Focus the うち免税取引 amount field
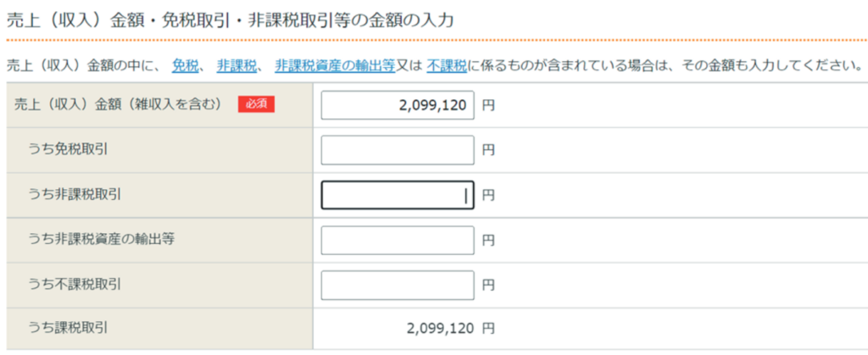868x355 pixels. click(398, 151)
